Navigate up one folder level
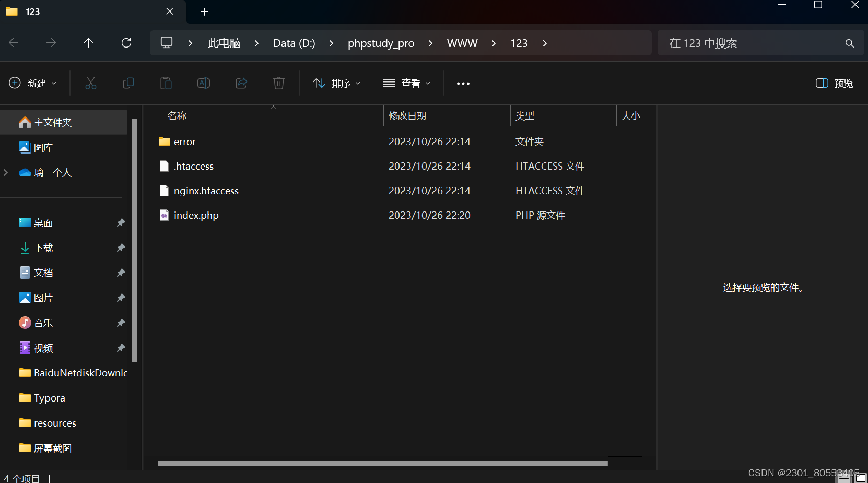 [x=88, y=43]
